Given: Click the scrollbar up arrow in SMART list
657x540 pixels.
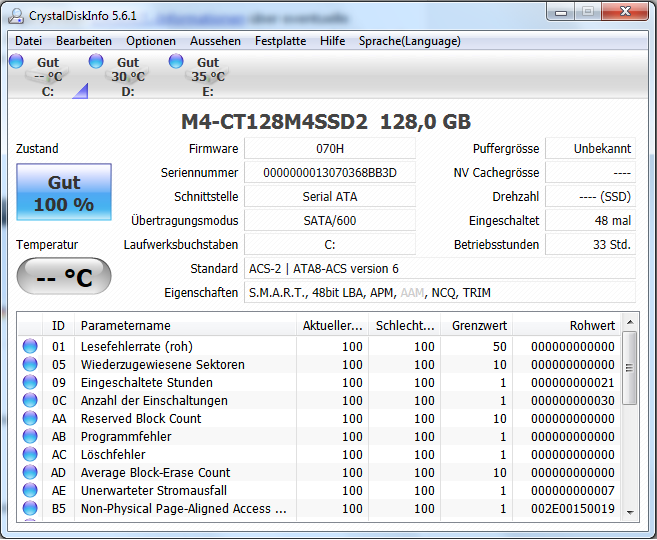Looking at the screenshot, I should (630, 322).
